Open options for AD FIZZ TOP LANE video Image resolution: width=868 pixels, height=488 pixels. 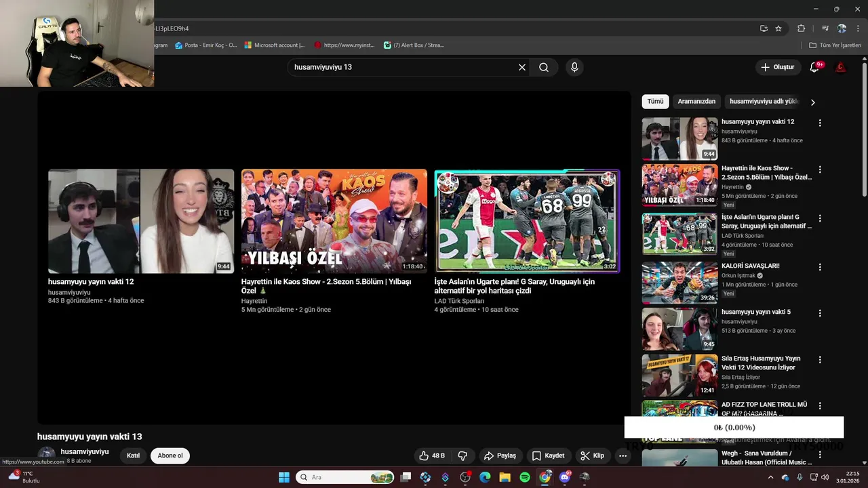tap(820, 406)
